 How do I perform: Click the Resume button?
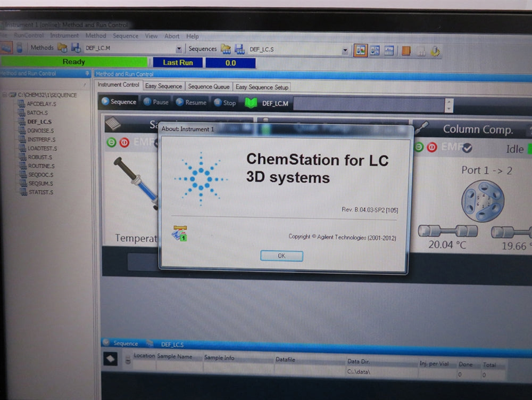pyautogui.click(x=192, y=103)
